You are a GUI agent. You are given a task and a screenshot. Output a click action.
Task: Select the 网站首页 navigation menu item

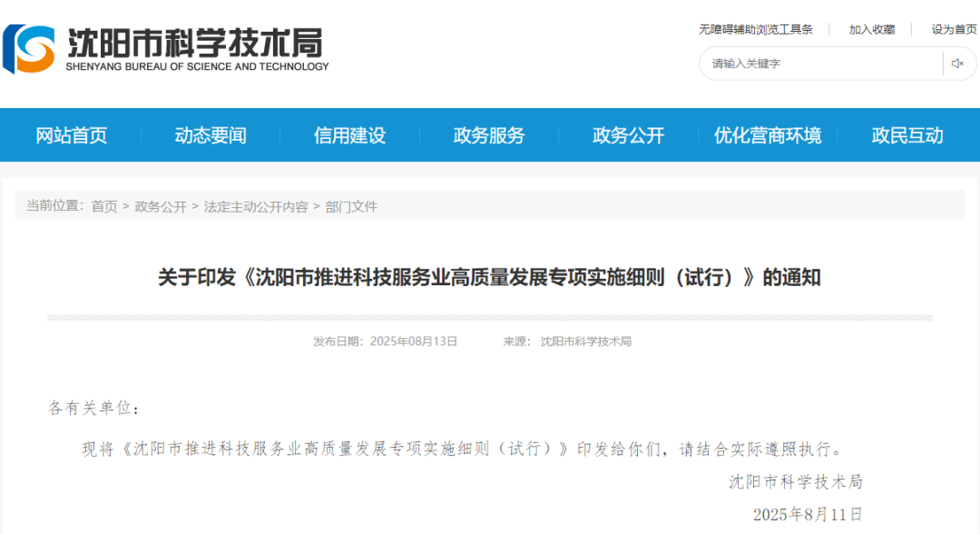point(72,134)
